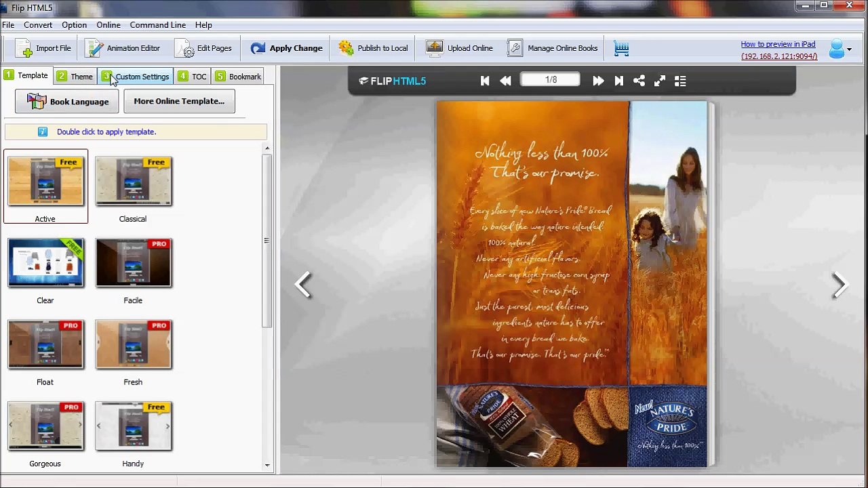
Task: Click the Book Language button
Action: pyautogui.click(x=67, y=102)
